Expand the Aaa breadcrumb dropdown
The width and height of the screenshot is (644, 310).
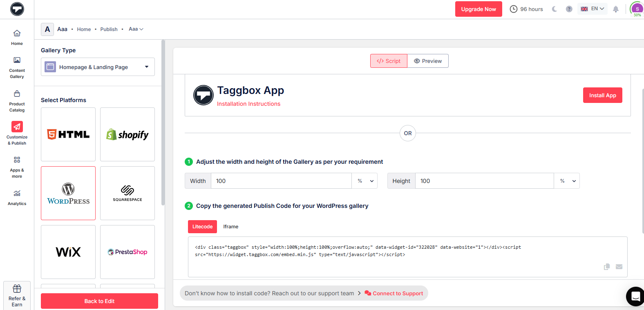point(136,29)
